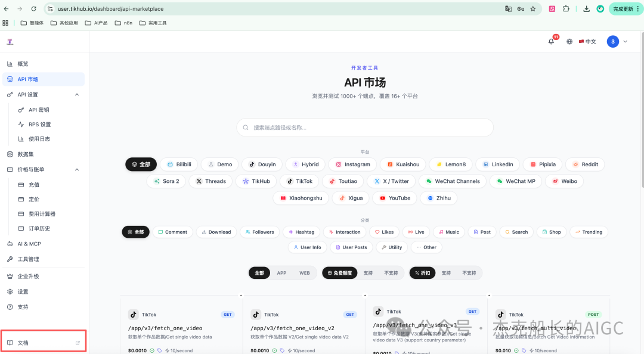644x354 pixels.
Task: Select 折扣 filter segment
Action: tap(422, 273)
